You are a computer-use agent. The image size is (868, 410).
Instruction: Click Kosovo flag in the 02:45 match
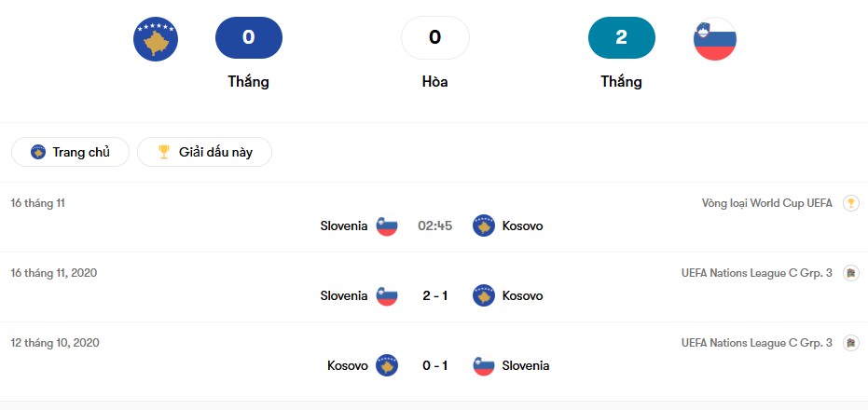(x=483, y=225)
